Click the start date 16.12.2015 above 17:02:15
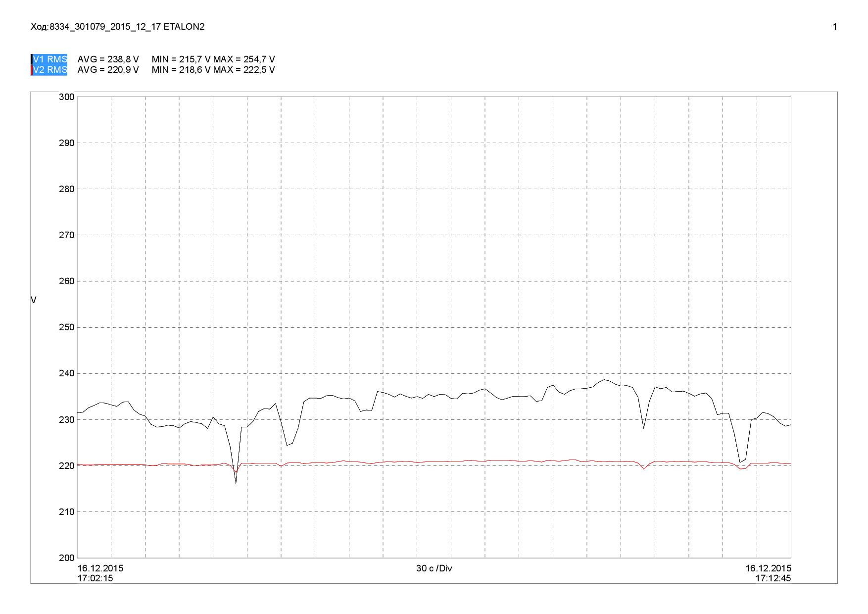Screen dimensions: 868x614 click(x=100, y=568)
